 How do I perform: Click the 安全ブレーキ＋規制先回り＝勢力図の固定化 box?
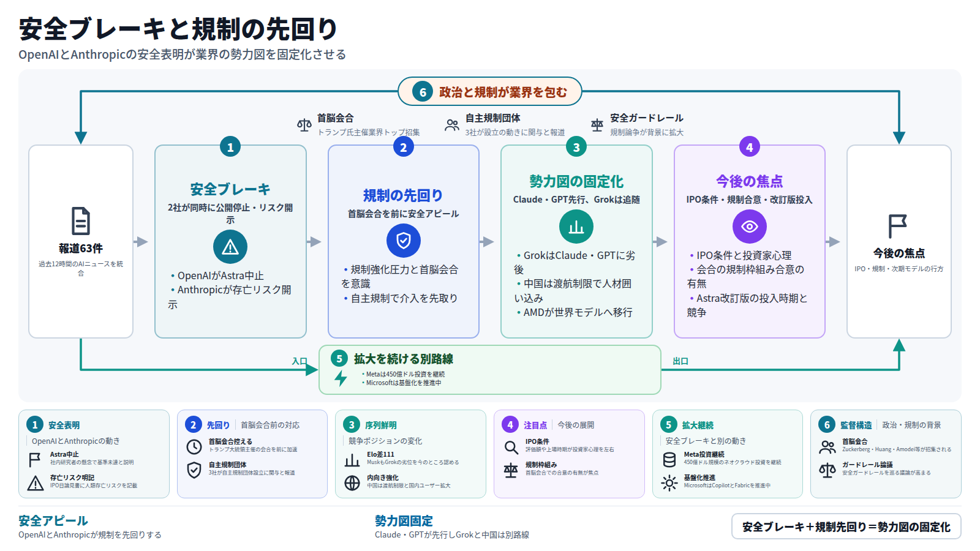click(846, 527)
